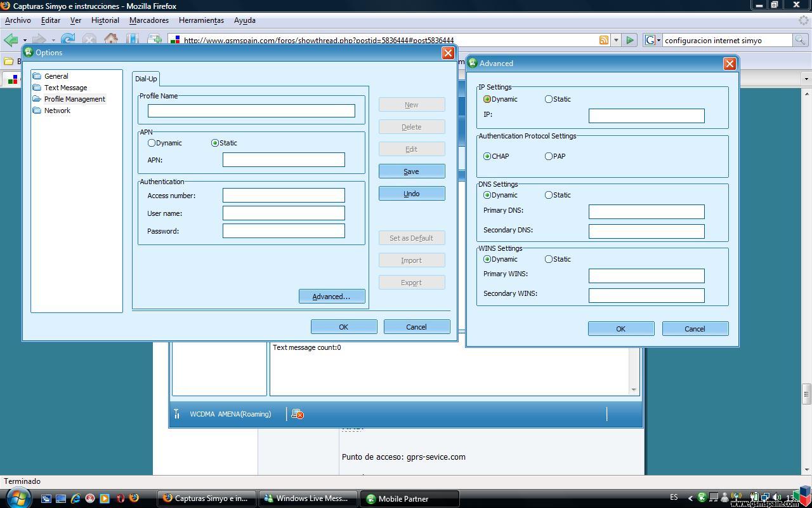Select Static under IP Settings
Image resolution: width=812 pixels, height=508 pixels.
point(549,99)
